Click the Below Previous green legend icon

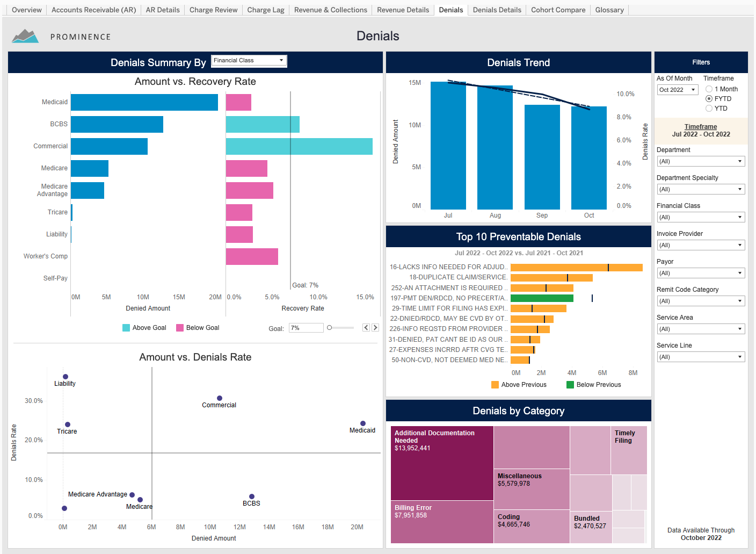[570, 385]
